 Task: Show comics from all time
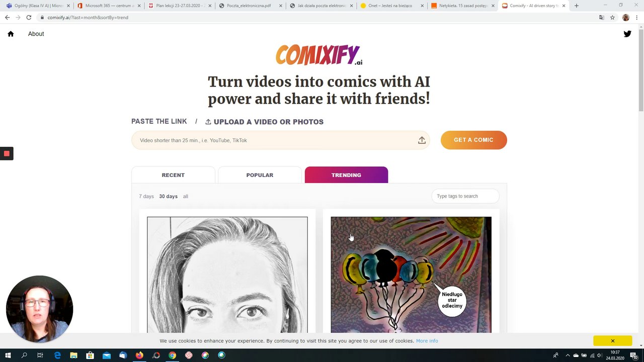tap(186, 196)
